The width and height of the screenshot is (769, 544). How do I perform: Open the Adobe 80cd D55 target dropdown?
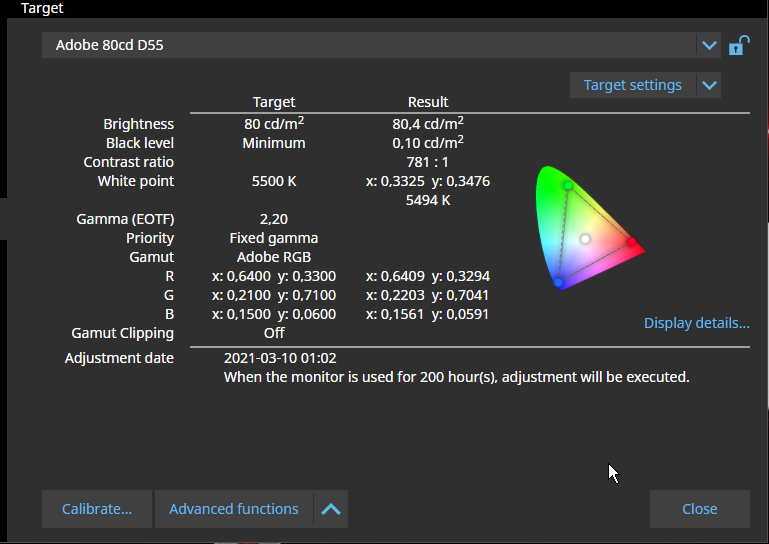tap(381, 45)
